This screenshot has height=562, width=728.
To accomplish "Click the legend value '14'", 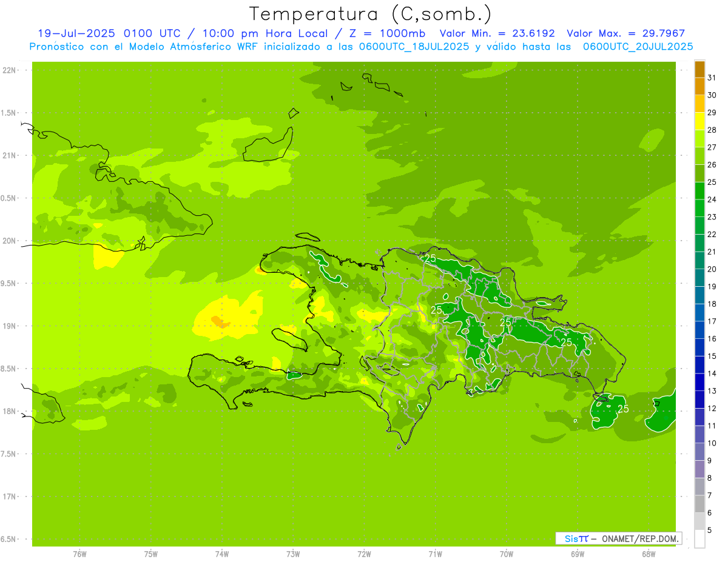I will click(x=712, y=373).
